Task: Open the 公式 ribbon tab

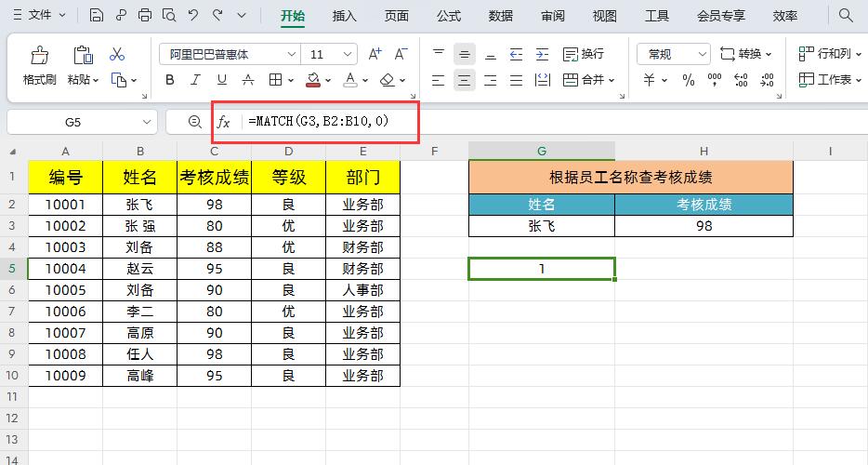Action: click(448, 16)
